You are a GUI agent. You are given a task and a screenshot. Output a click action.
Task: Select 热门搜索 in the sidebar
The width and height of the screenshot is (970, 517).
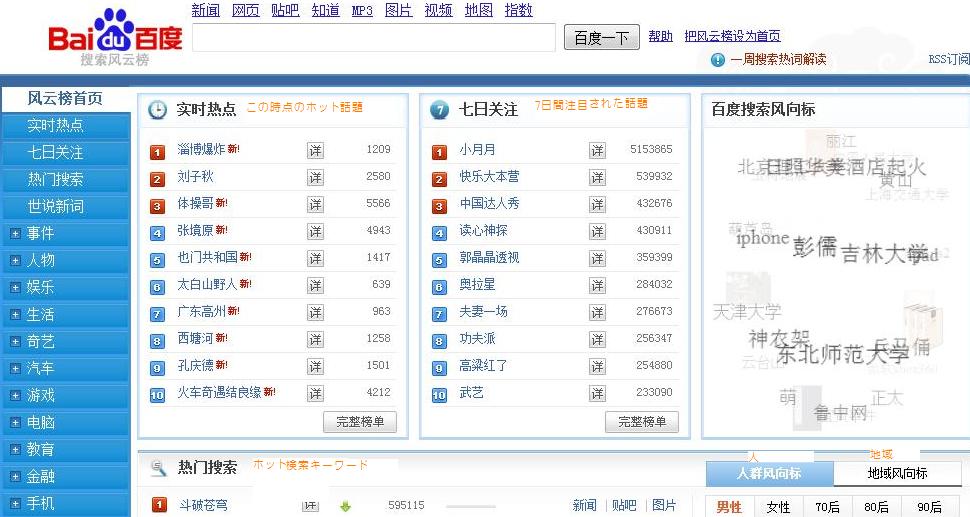(65, 179)
